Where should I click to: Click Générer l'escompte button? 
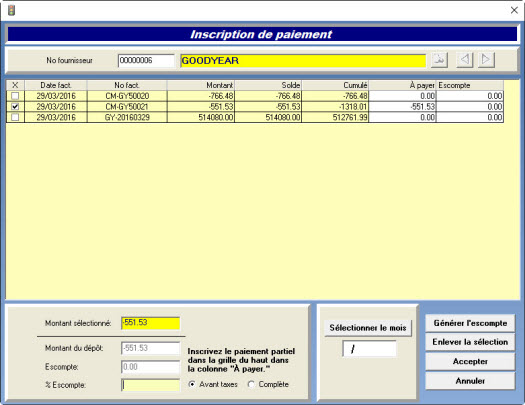pyautogui.click(x=470, y=323)
